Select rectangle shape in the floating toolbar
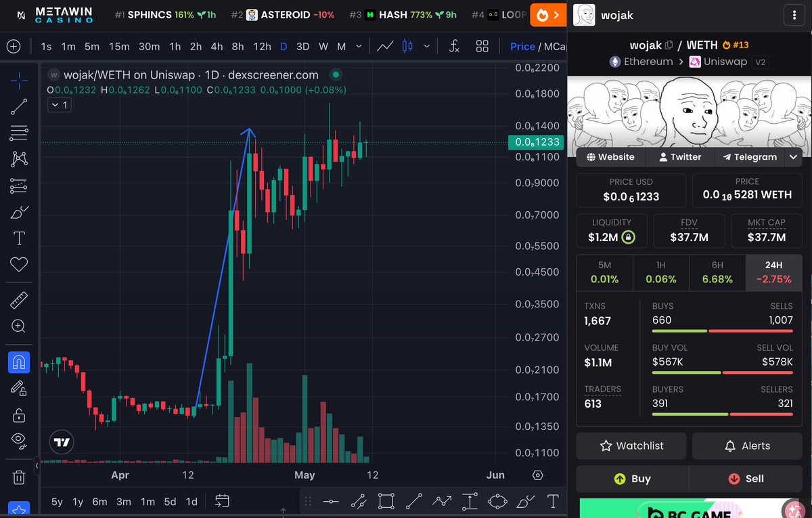Viewport: 812px width, 518px height. pos(386,502)
